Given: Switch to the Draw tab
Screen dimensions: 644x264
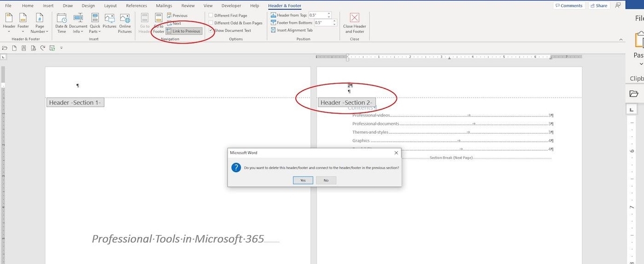Looking at the screenshot, I should click(67, 5).
